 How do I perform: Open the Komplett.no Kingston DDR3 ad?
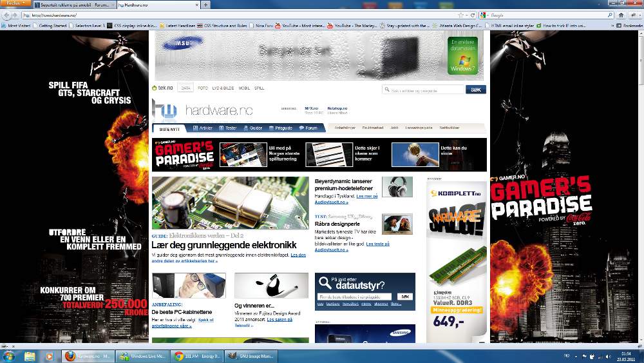[457, 261]
